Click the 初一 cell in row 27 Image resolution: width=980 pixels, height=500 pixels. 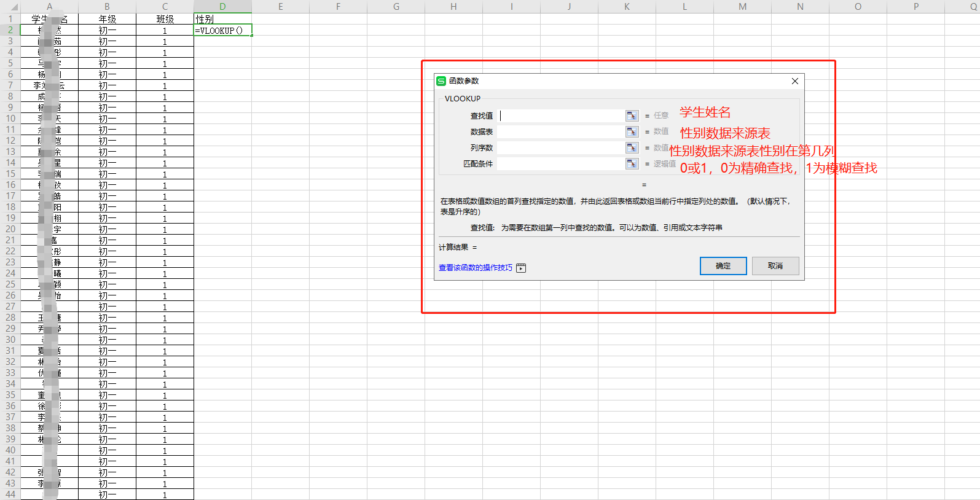point(107,307)
